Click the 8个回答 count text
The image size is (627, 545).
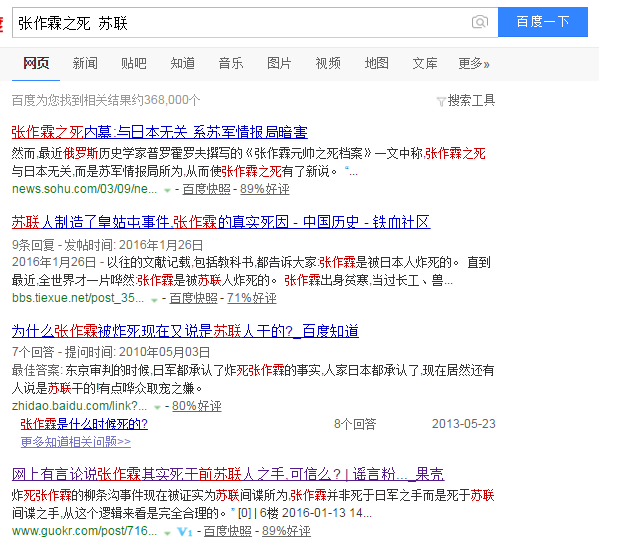tap(355, 424)
